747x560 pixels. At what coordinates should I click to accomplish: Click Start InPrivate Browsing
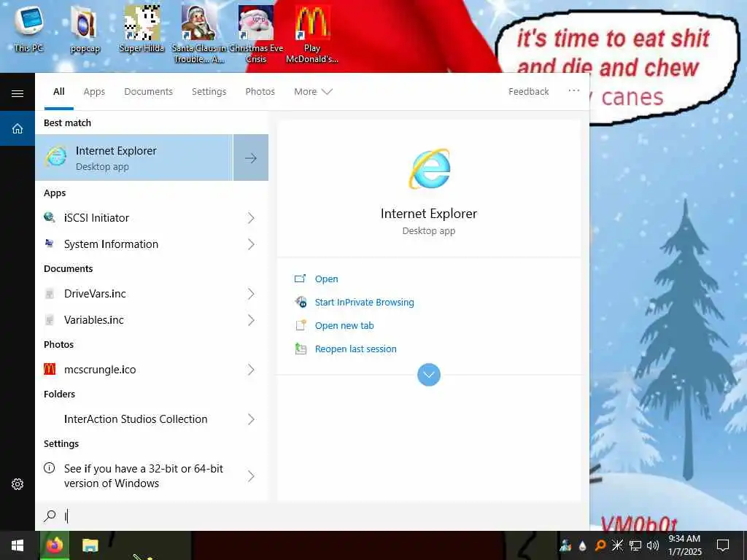point(365,303)
